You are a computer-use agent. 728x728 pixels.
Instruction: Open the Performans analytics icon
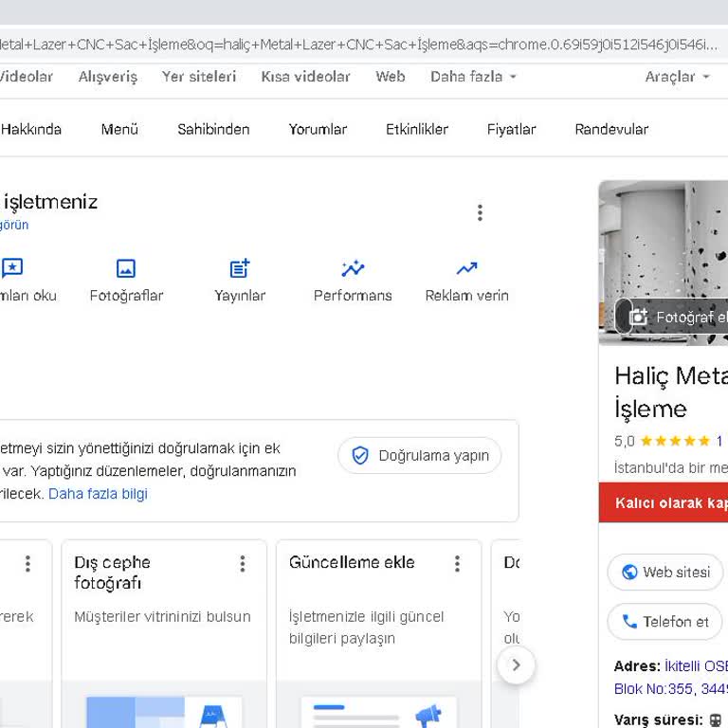[353, 268]
